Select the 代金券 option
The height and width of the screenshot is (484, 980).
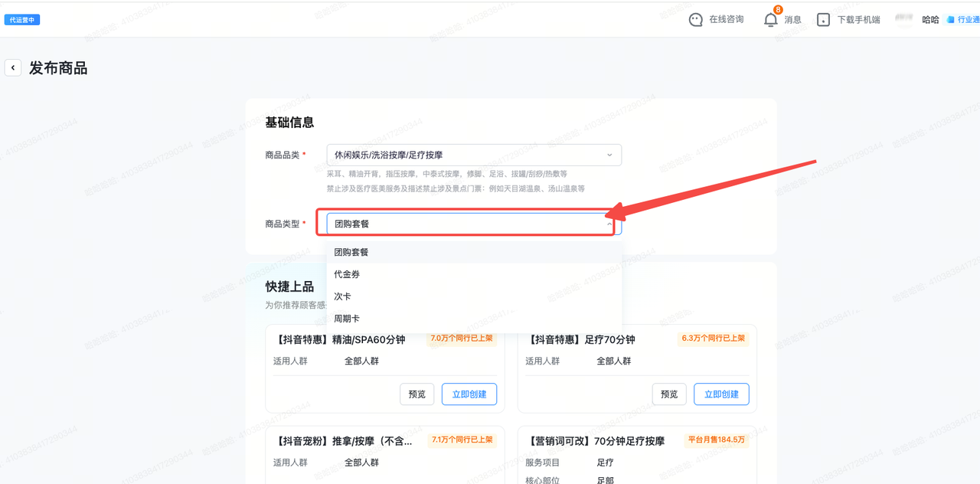pyautogui.click(x=474, y=274)
